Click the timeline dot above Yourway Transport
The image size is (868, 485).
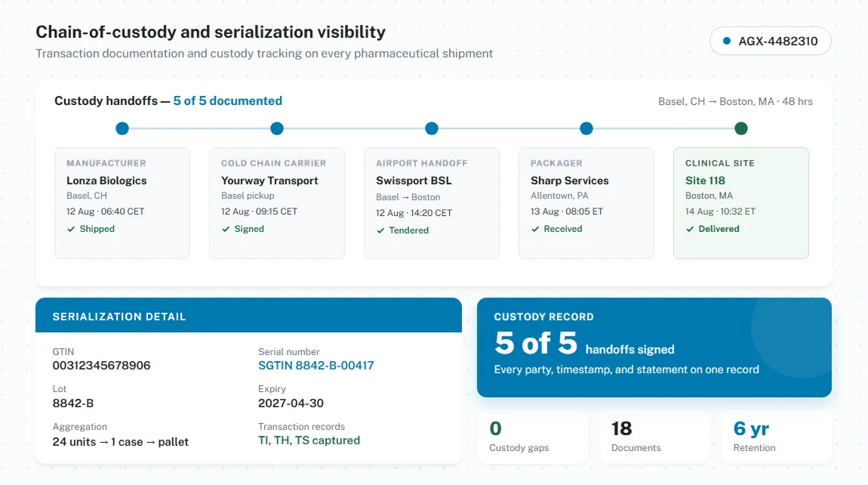tap(277, 128)
